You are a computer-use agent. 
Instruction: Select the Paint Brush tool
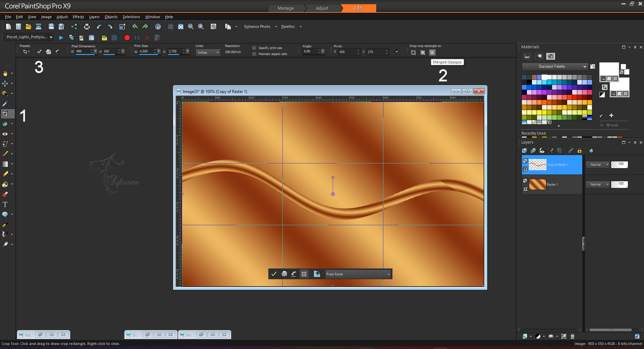[x=5, y=154]
